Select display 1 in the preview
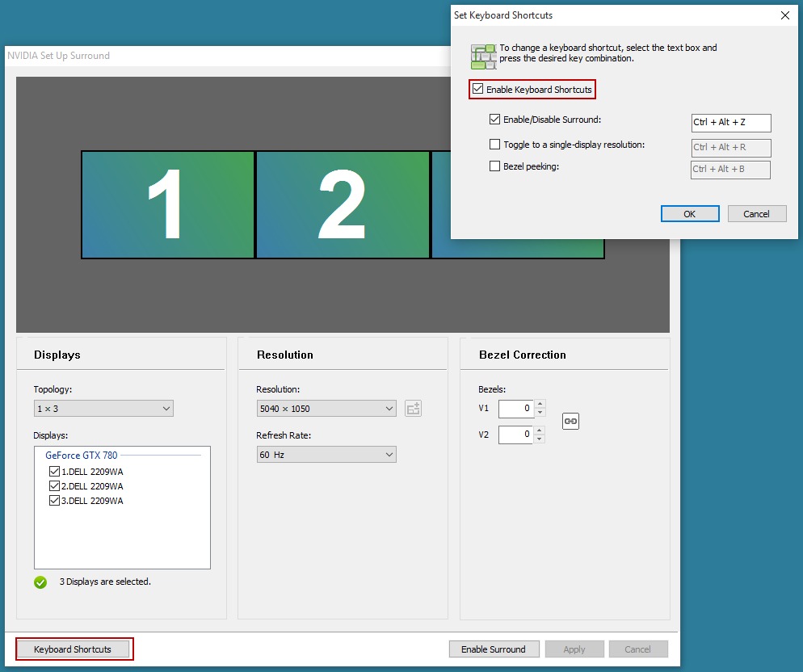Viewport: 803px width, 672px height. tap(167, 205)
